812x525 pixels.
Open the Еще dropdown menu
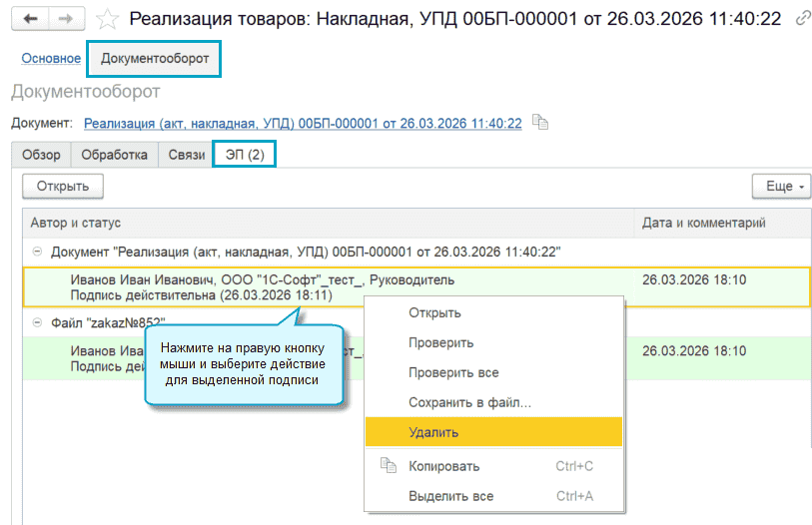(x=780, y=186)
